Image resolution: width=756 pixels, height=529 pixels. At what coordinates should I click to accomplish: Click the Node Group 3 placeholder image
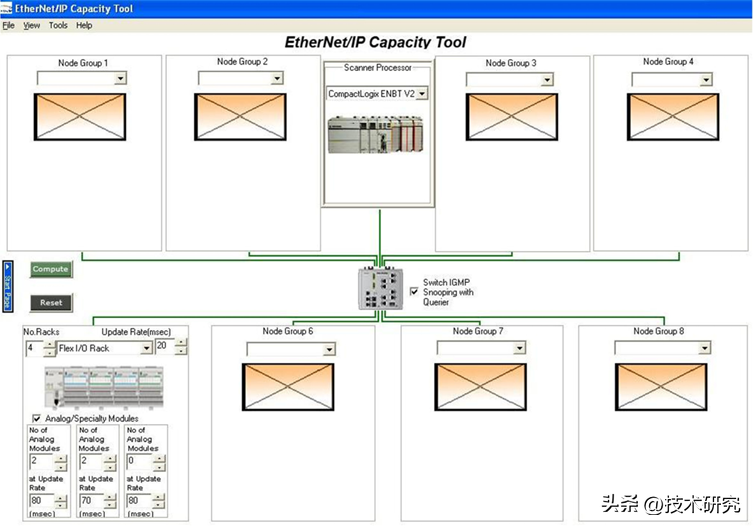click(511, 116)
